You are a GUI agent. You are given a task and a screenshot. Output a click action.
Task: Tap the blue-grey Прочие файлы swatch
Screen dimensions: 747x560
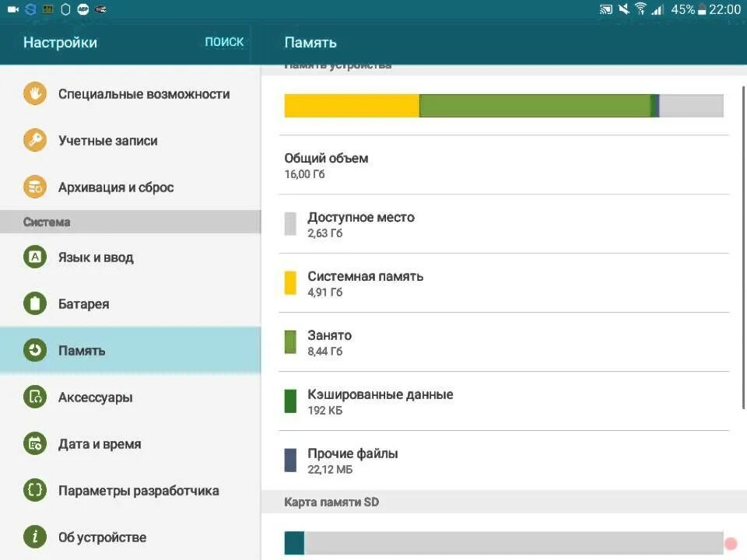pyautogui.click(x=290, y=460)
